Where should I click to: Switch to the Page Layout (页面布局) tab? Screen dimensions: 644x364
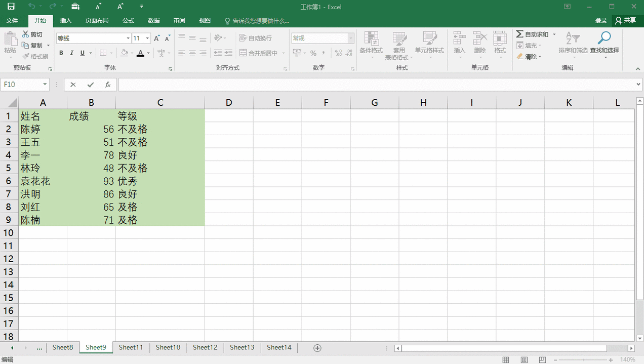coord(97,21)
